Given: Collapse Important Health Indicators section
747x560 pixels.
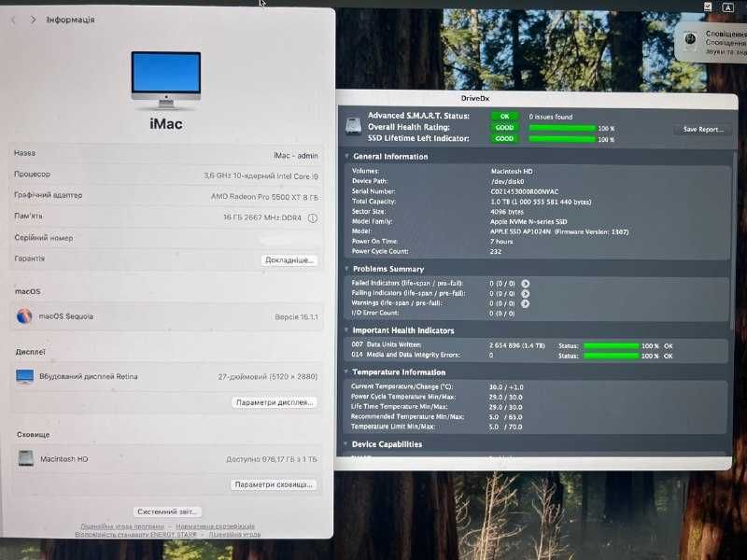Looking at the screenshot, I should click(346, 330).
